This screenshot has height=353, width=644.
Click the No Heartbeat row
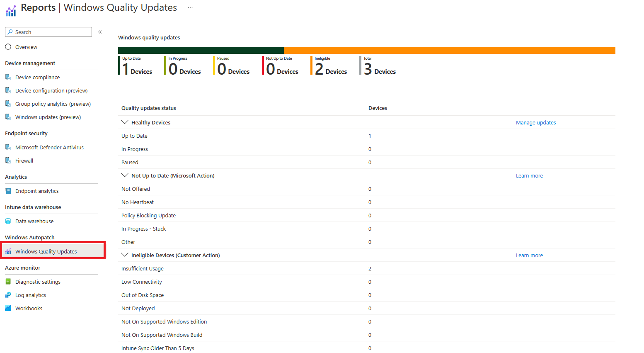click(x=366, y=202)
